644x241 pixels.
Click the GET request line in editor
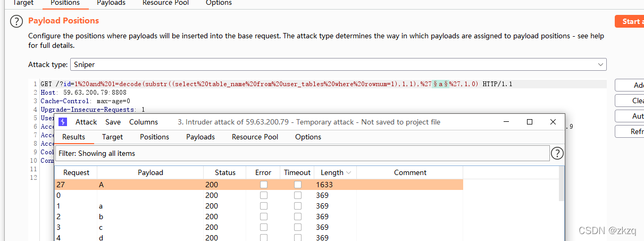[277, 84]
